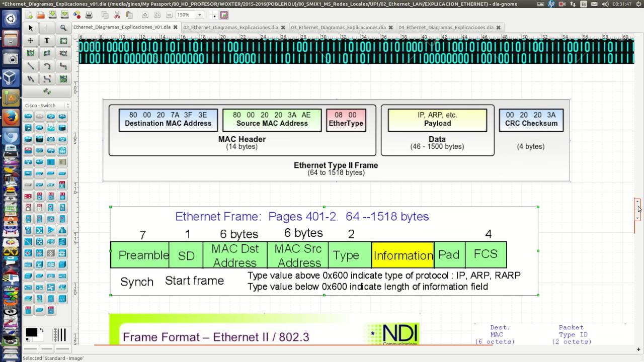Open the Ubuntu Dash launcher icon

pyautogui.click(x=11, y=19)
